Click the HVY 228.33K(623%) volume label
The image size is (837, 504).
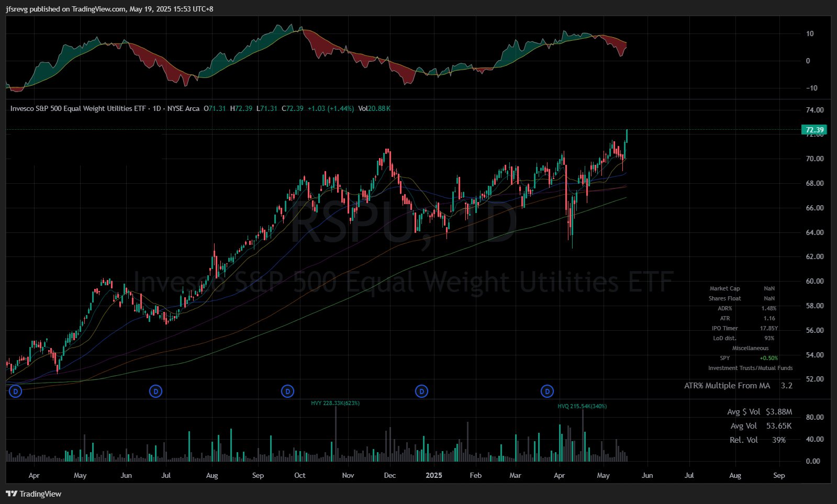[x=335, y=403]
